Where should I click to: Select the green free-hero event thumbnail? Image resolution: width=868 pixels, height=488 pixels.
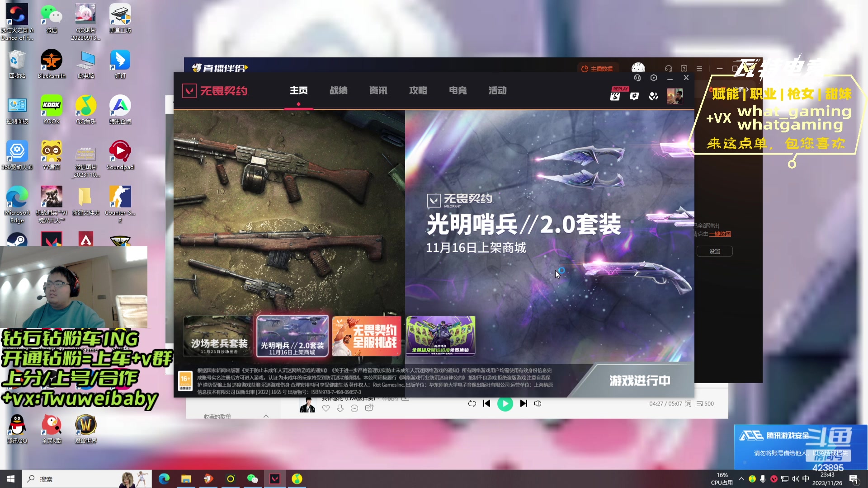(x=441, y=336)
